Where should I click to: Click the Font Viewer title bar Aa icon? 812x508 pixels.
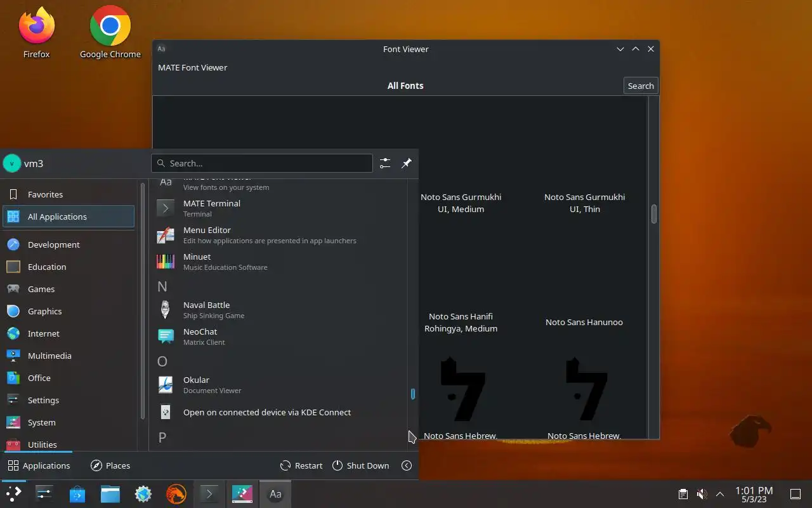tap(161, 49)
